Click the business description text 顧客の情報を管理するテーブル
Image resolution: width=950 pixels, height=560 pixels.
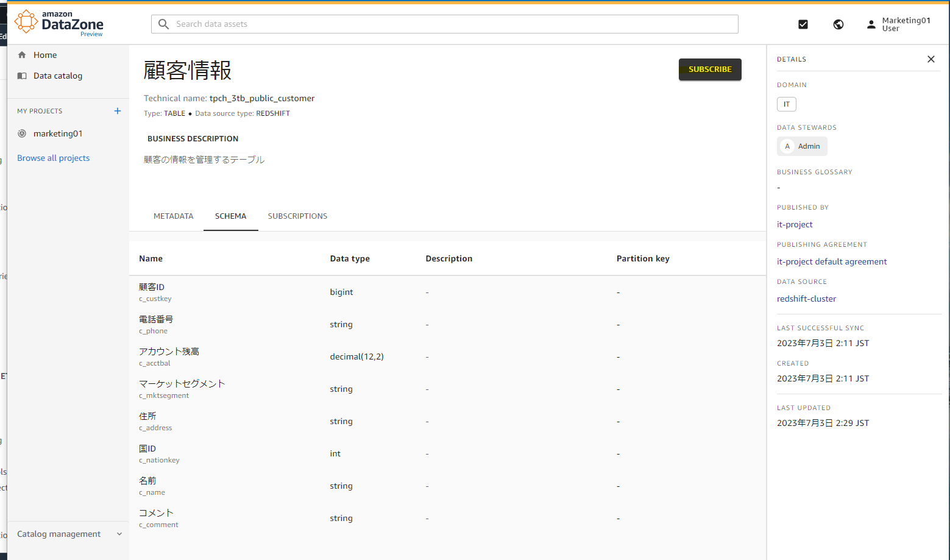click(204, 160)
